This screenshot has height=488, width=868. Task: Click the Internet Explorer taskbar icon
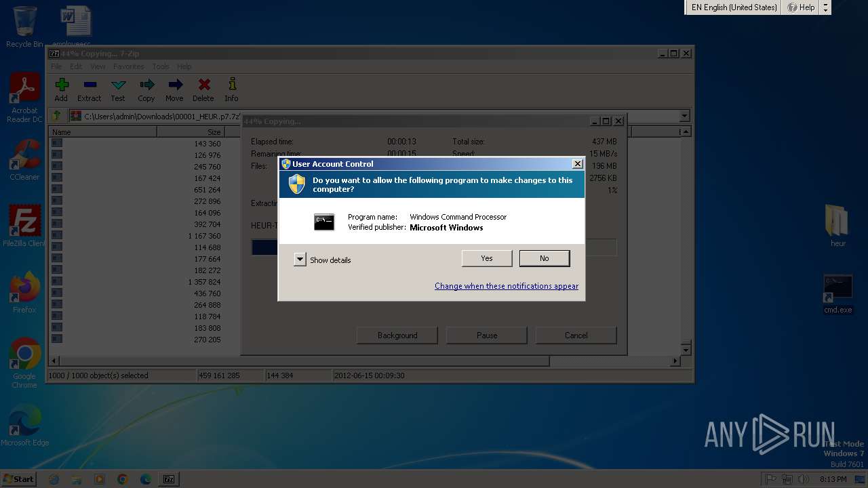[54, 479]
